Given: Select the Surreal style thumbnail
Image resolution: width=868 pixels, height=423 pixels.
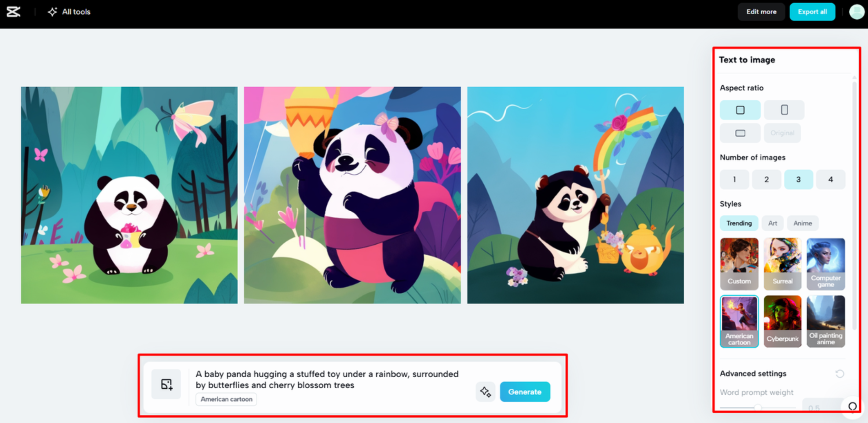Looking at the screenshot, I should [x=783, y=264].
